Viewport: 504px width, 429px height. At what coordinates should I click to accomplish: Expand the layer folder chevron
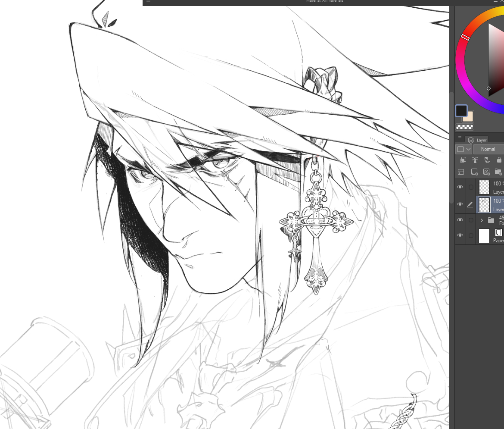[x=482, y=220]
